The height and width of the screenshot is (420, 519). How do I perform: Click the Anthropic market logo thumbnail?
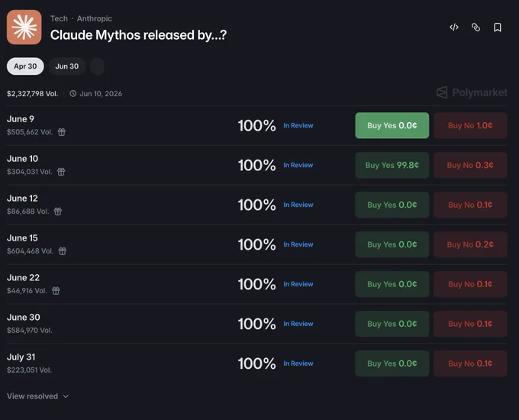tap(24, 27)
